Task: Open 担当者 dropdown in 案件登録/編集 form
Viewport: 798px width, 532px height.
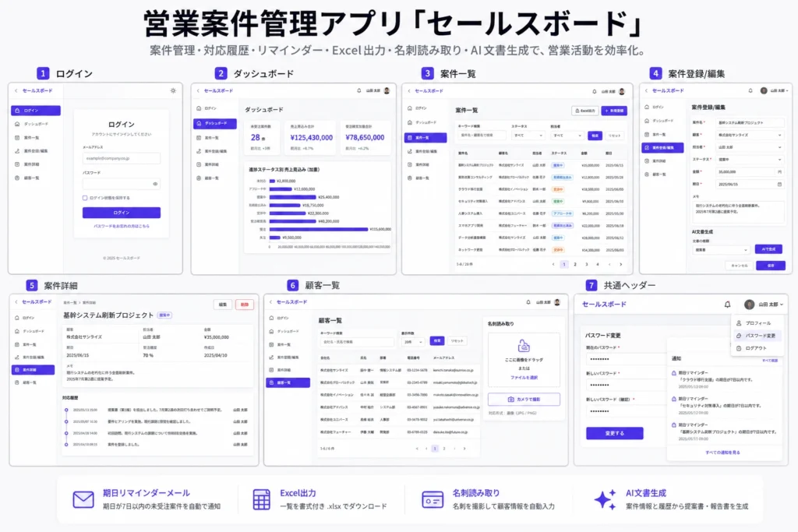Action: [750, 147]
